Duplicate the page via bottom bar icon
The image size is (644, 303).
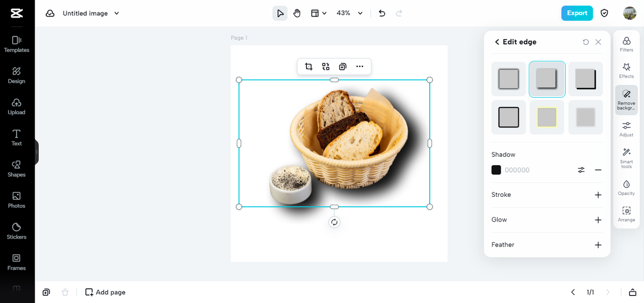point(46,292)
